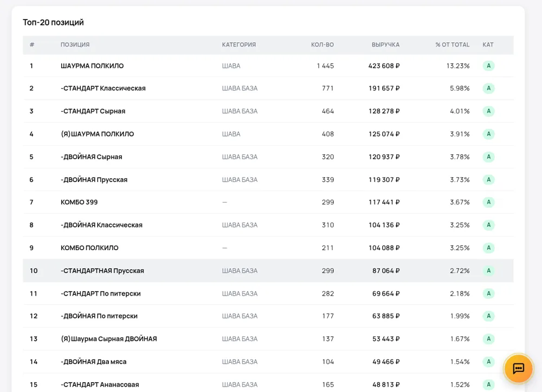Click quantity value 464
This screenshot has height=392, width=542.
[x=328, y=111]
